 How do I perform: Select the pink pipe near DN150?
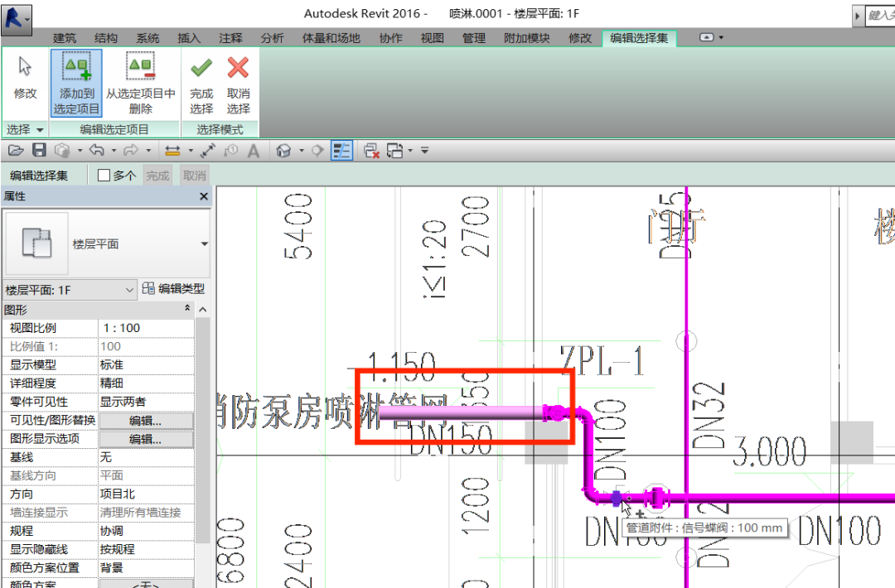tap(462, 413)
